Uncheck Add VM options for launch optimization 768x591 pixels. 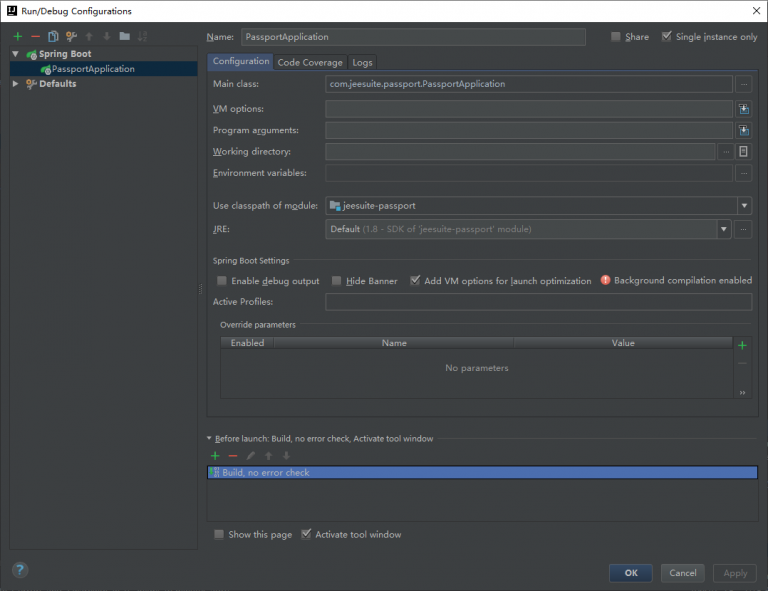(x=415, y=281)
